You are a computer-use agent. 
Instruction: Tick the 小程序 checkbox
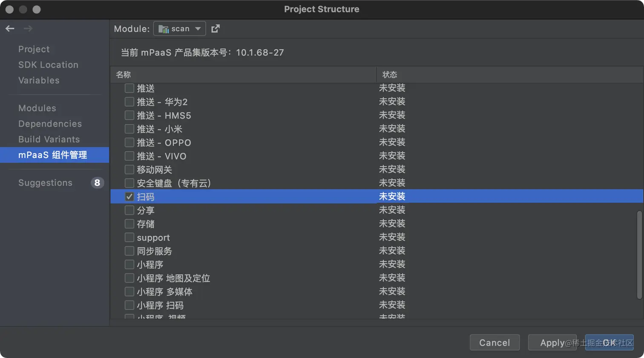point(129,265)
